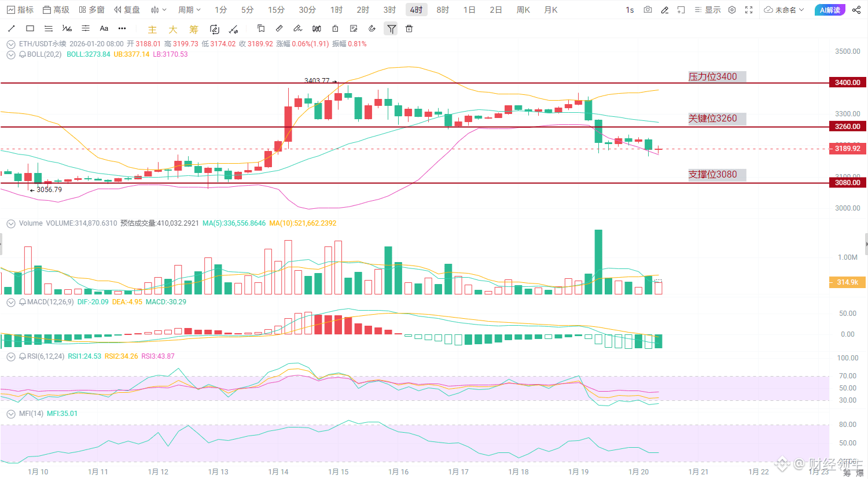Image resolution: width=868 pixels, height=479 pixels.
Task: Toggle the highlighted filter funnel icon
Action: click(x=392, y=29)
